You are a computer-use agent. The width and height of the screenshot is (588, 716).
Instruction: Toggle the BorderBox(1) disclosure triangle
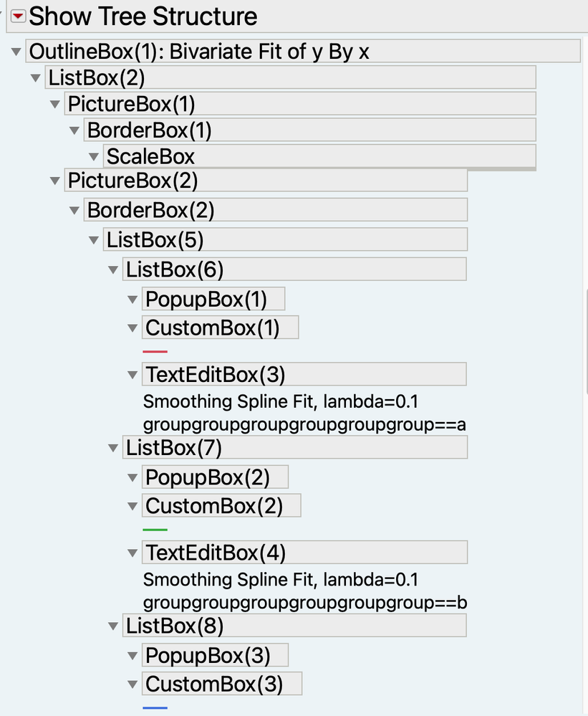click(x=74, y=131)
